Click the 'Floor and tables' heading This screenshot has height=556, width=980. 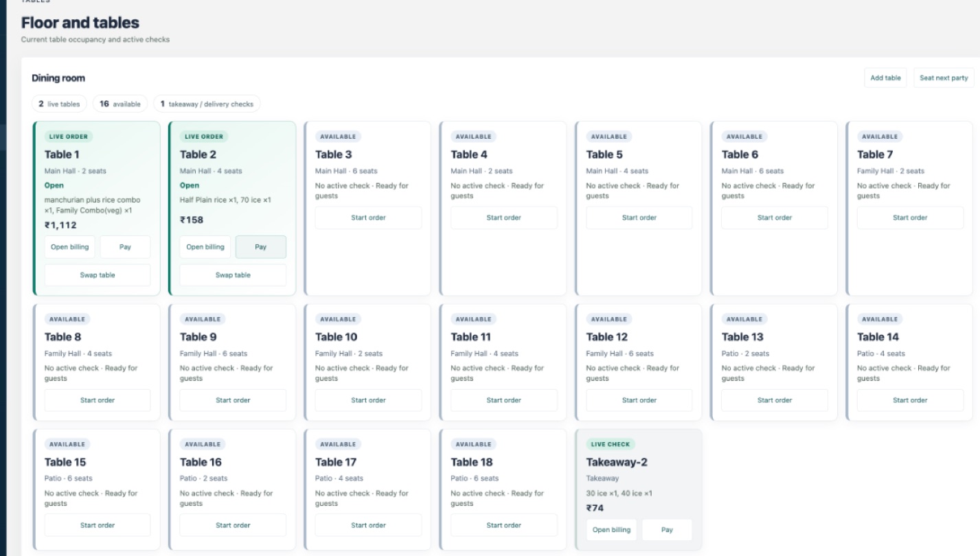pyautogui.click(x=80, y=23)
